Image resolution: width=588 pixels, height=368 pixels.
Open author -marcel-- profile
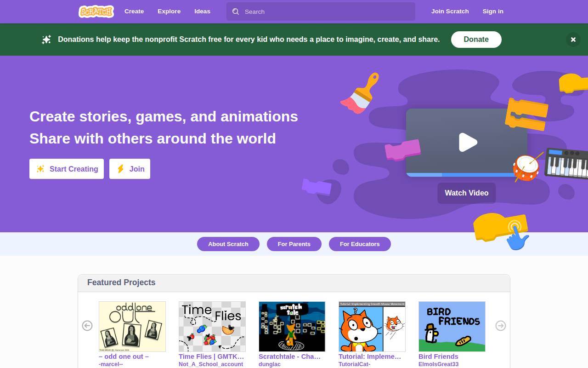click(111, 364)
